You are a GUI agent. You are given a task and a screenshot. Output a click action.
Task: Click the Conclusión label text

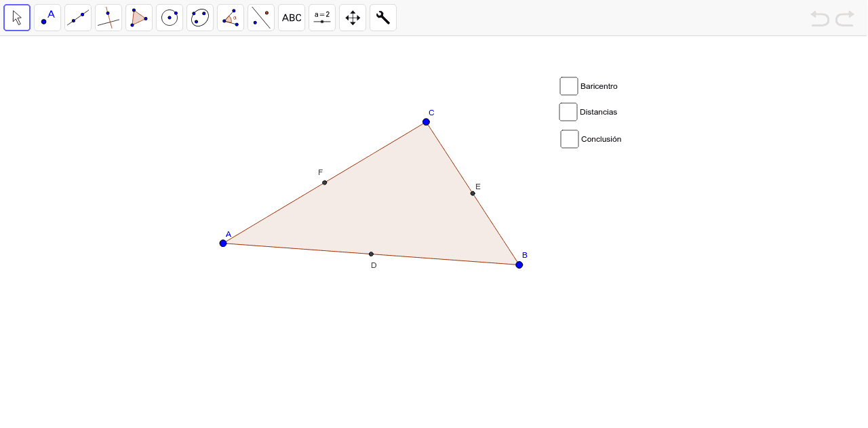[601, 139]
